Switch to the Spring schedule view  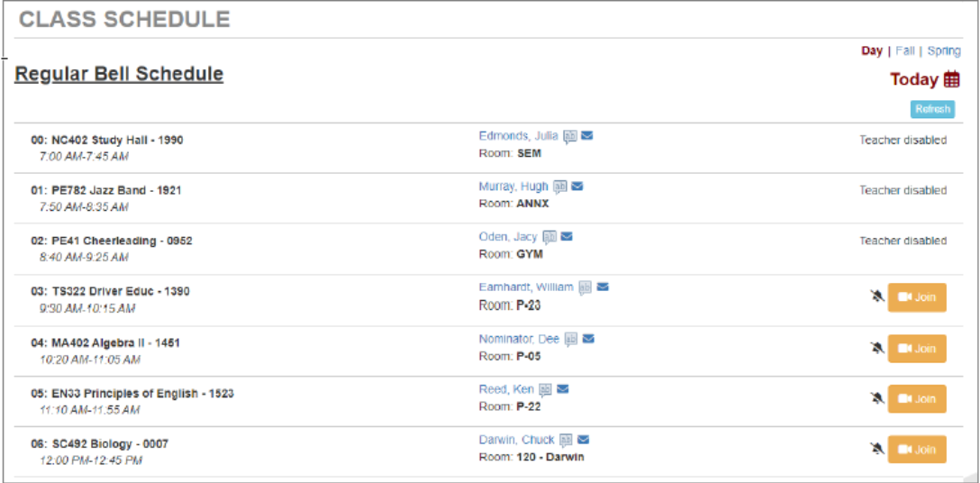(944, 51)
